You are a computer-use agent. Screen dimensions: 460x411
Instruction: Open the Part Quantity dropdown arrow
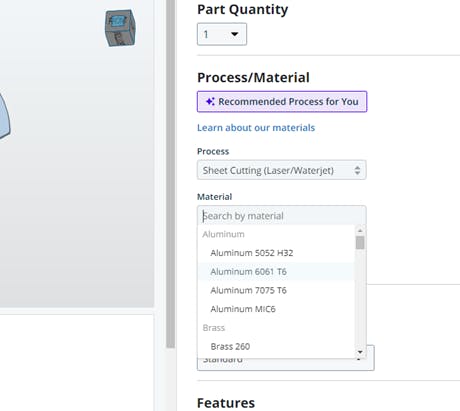235,34
